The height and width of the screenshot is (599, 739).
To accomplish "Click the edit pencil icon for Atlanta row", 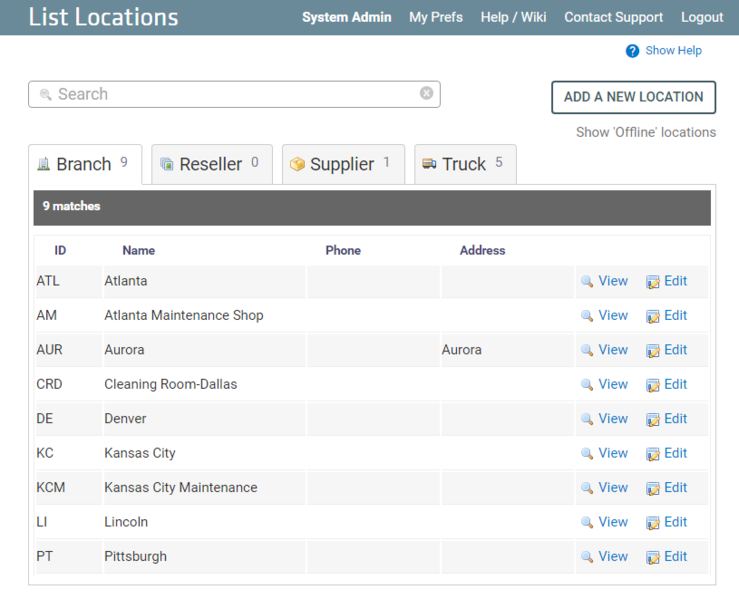I will coord(653,282).
